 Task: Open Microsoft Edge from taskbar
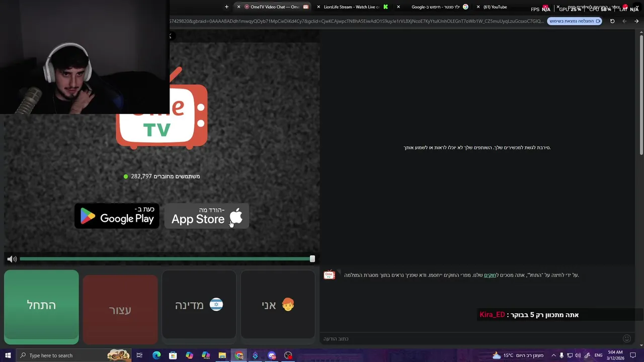(156, 355)
